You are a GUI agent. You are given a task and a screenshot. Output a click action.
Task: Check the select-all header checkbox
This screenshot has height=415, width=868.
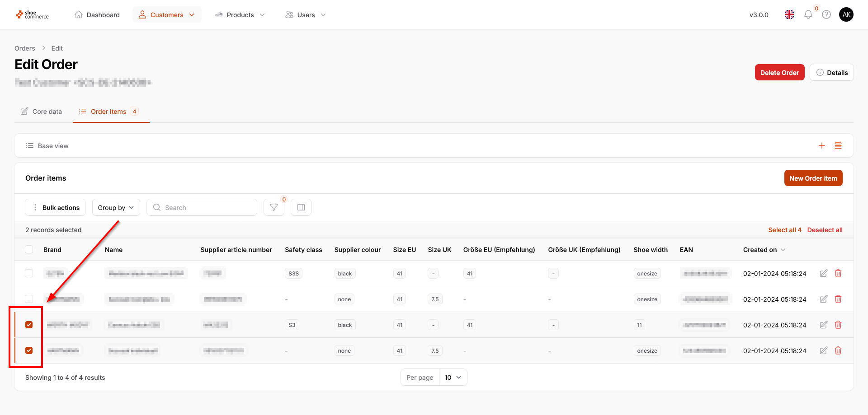point(29,249)
